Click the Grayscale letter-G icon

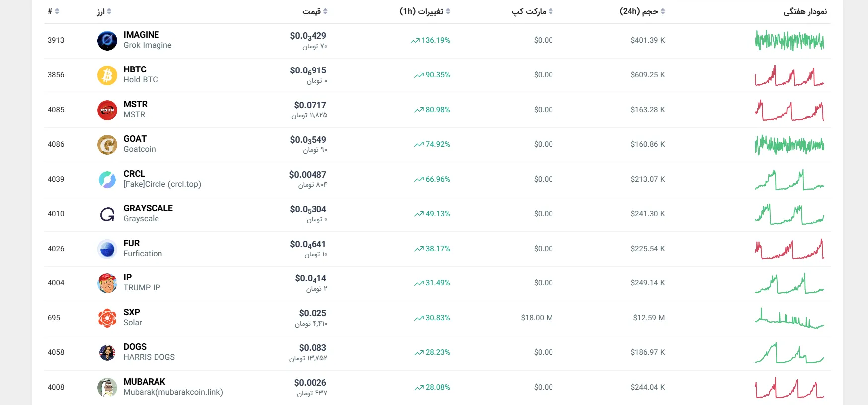pos(107,214)
